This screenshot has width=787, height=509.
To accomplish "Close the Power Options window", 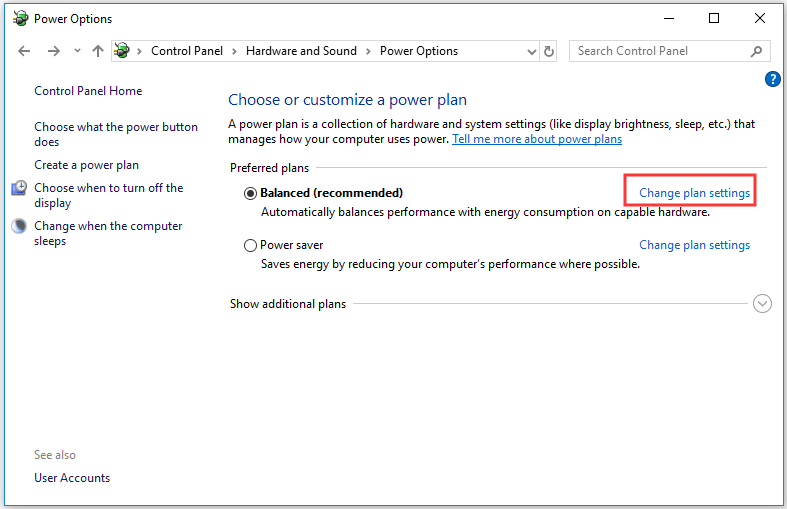I will 759,19.
